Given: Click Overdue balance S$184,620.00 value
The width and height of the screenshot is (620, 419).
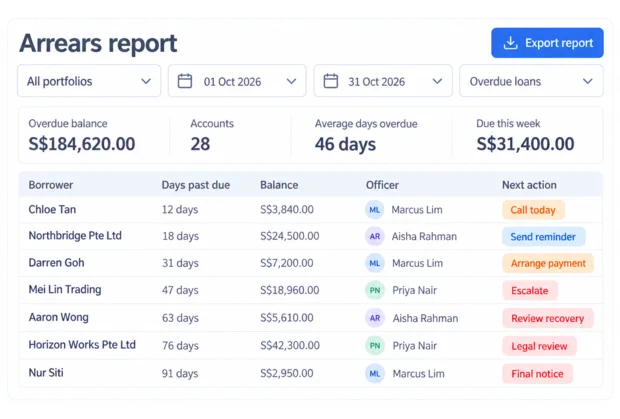Looking at the screenshot, I should pyautogui.click(x=82, y=144).
